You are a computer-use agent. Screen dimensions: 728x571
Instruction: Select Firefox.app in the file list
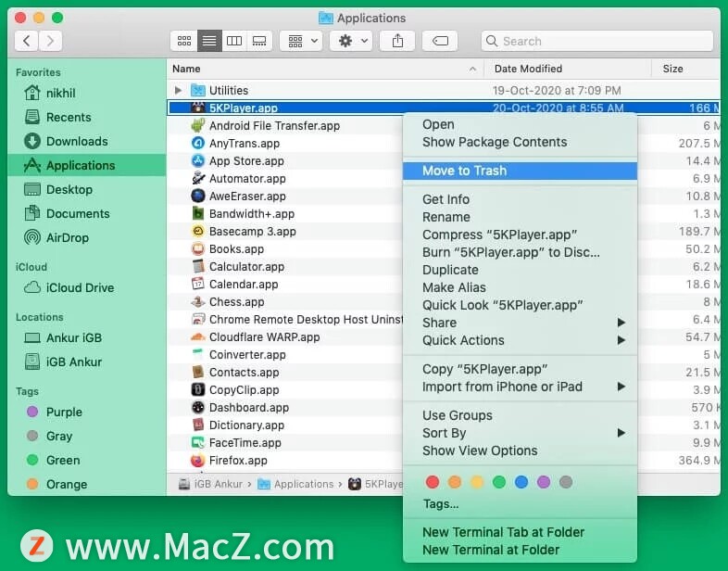284,461
